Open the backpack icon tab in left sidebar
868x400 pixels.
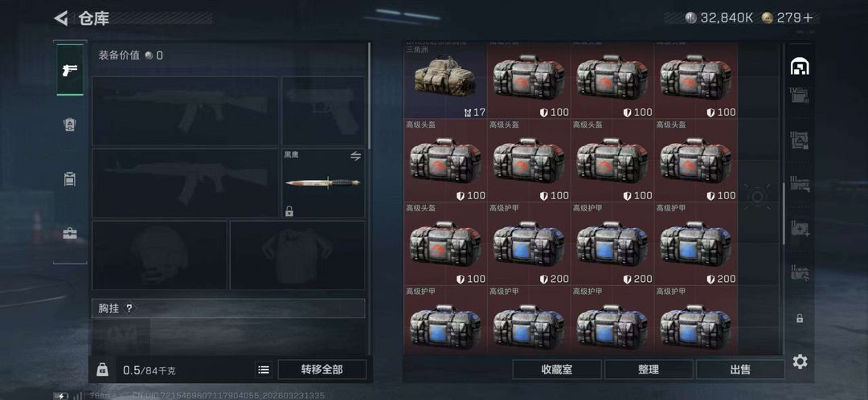pyautogui.click(x=70, y=178)
